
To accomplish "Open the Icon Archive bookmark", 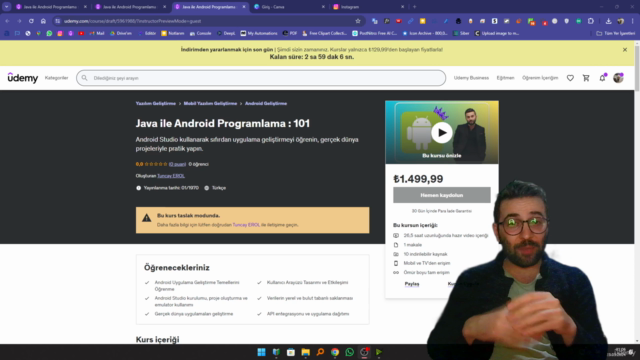I will tap(424, 33).
